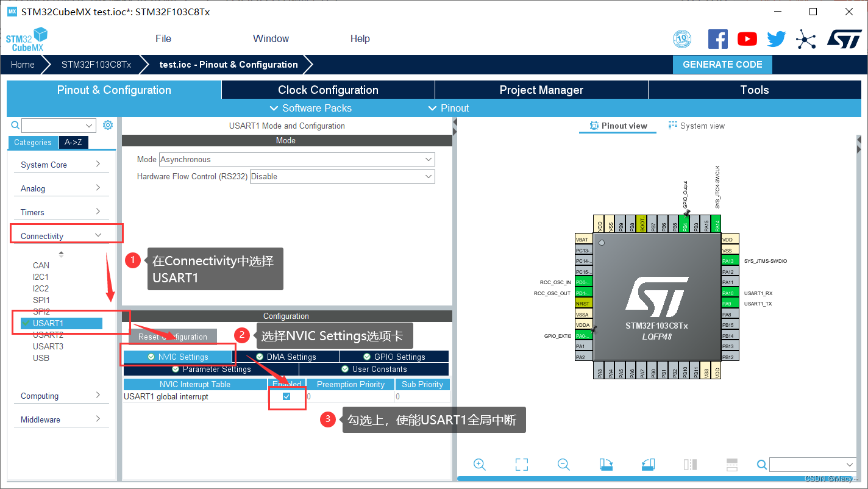Open the DMA Settings tab

click(x=285, y=357)
